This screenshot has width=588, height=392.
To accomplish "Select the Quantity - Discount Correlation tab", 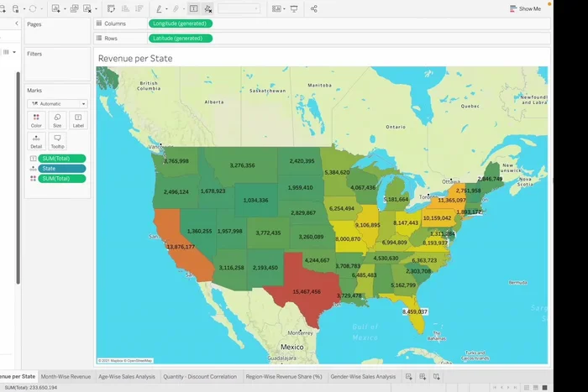I will [199, 377].
